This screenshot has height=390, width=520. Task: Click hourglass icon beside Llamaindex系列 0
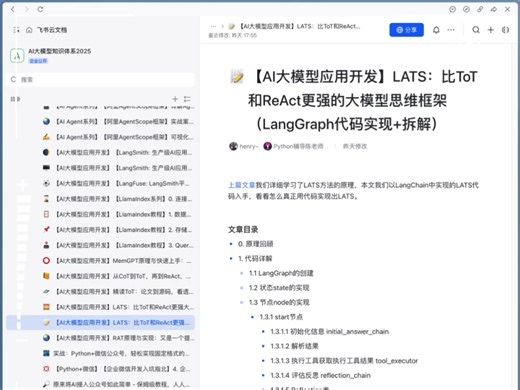click(46, 199)
